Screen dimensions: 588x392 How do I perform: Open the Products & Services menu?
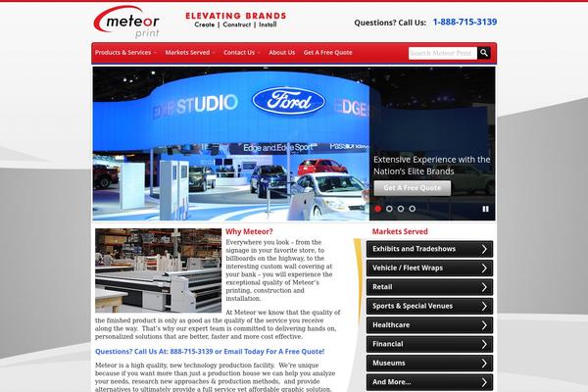(125, 53)
